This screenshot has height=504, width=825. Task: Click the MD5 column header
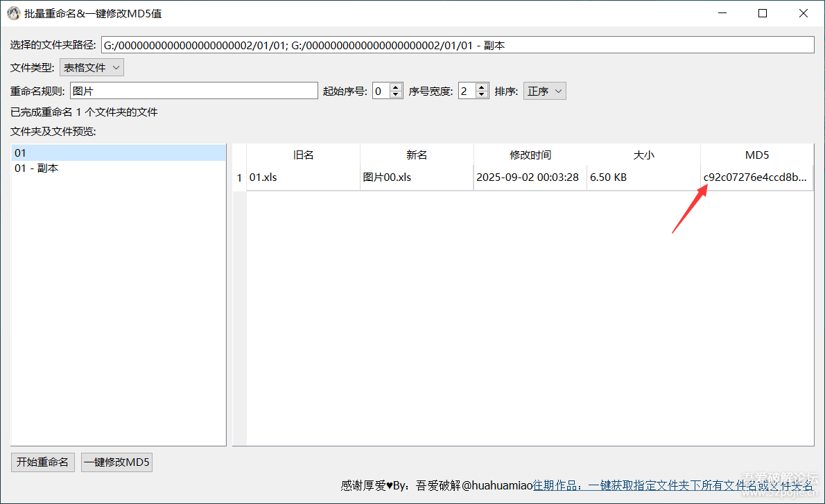tap(756, 155)
